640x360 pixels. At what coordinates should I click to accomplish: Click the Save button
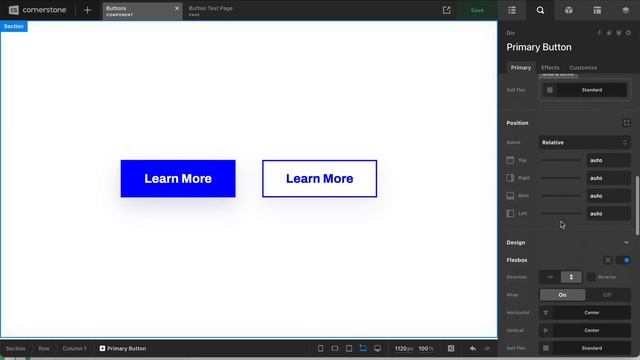pyautogui.click(x=477, y=10)
